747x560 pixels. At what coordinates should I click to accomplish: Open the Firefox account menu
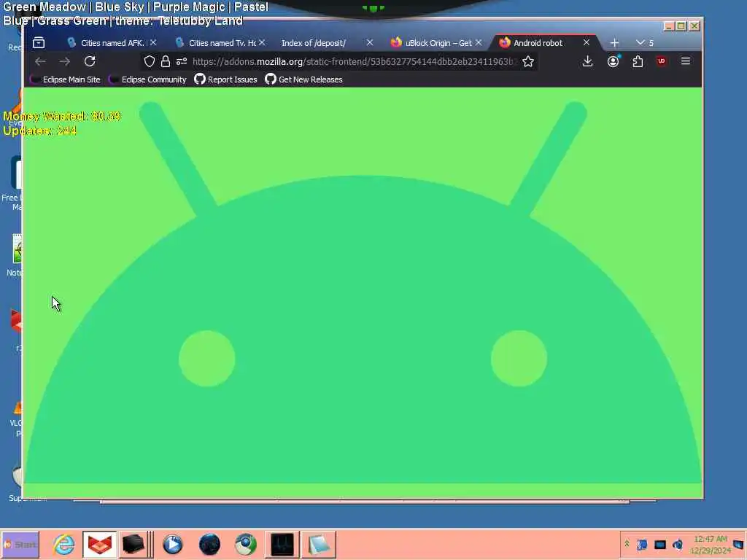click(613, 61)
